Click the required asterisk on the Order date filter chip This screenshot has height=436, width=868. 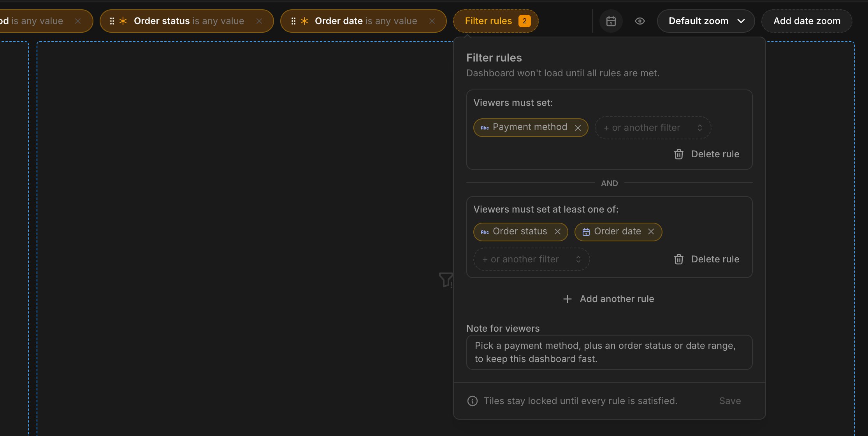[304, 21]
